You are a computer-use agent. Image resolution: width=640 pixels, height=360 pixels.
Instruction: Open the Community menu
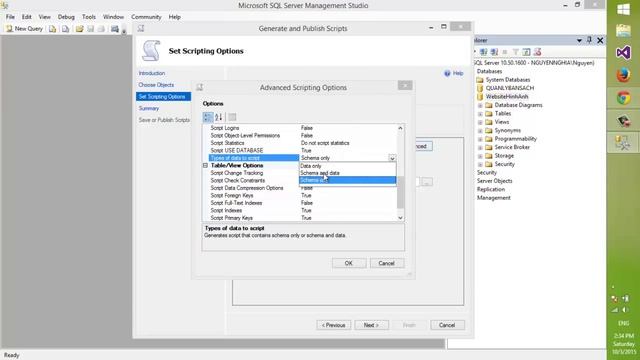146,17
